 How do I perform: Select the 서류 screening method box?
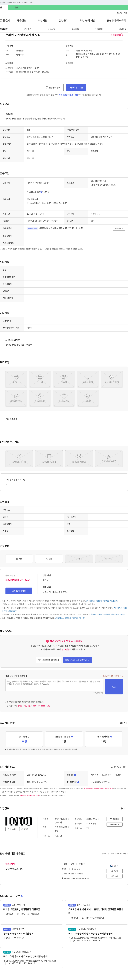click(x=19, y=558)
